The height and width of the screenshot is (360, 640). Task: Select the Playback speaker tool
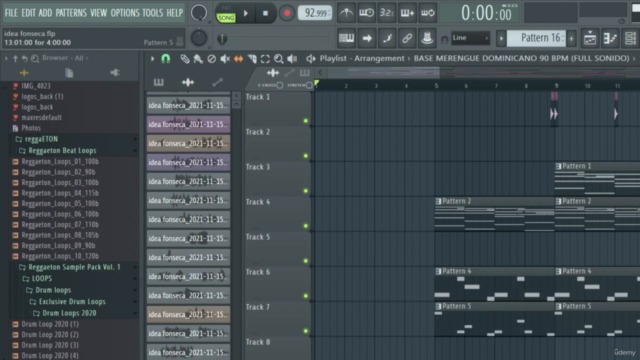coord(292,59)
